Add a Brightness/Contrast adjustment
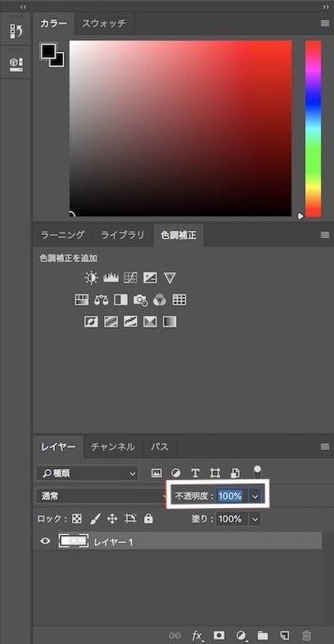334x644 pixels. [91, 278]
